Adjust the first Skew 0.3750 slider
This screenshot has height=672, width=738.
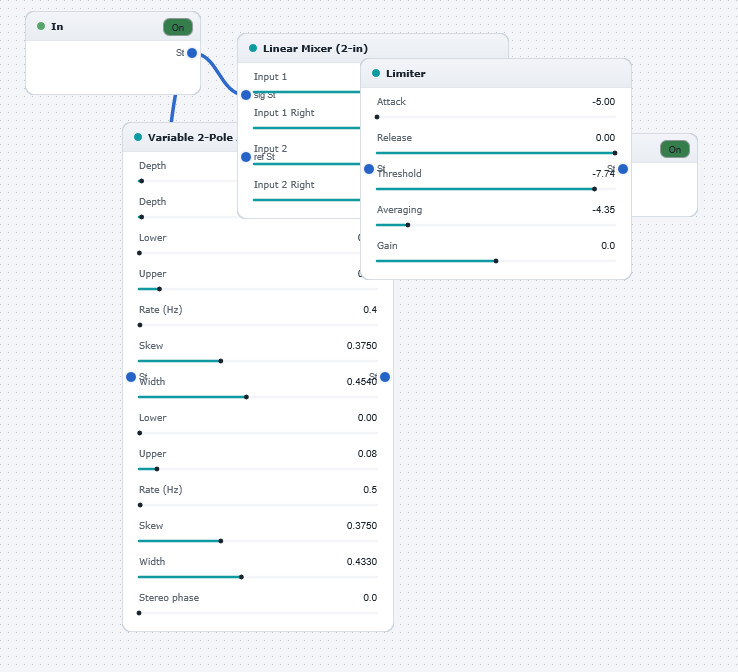(x=258, y=361)
